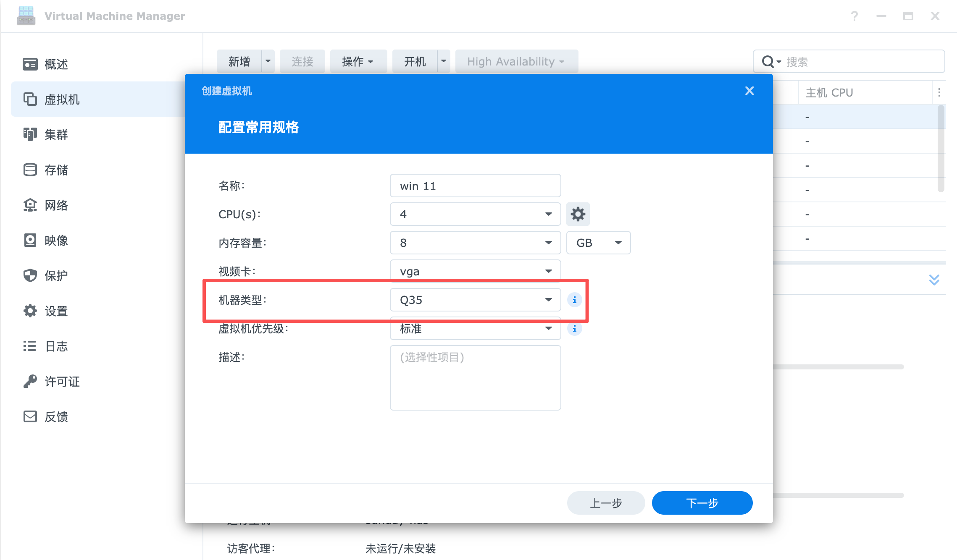The height and width of the screenshot is (560, 957).
Task: Open the 网络 network section
Action: point(56,205)
